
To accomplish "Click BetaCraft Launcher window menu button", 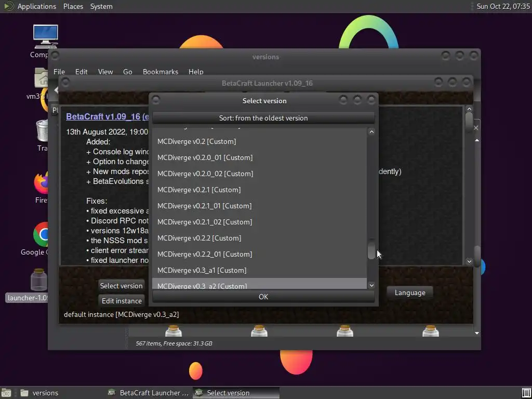I will click(65, 83).
